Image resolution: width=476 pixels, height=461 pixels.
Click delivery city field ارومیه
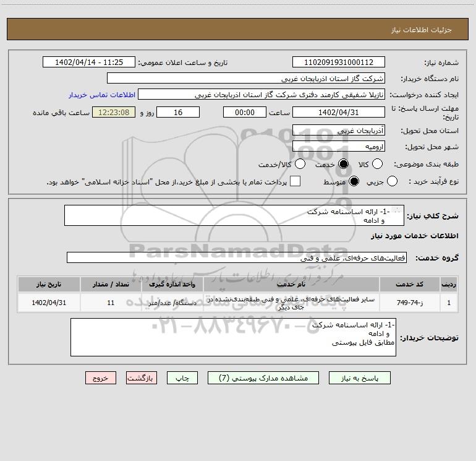[339, 147]
